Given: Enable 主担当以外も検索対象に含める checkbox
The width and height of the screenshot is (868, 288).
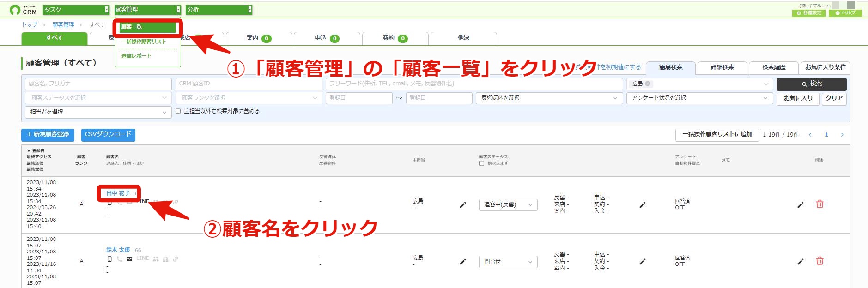Looking at the screenshot, I should click(178, 111).
